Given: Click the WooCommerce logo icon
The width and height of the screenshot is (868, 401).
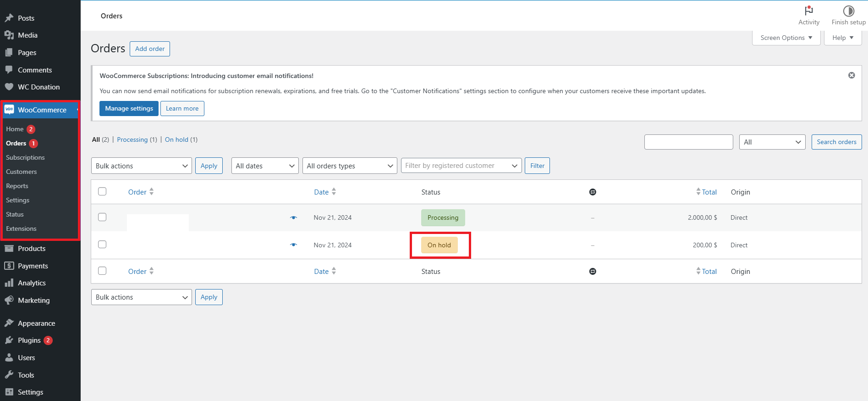Looking at the screenshot, I should coord(9,110).
